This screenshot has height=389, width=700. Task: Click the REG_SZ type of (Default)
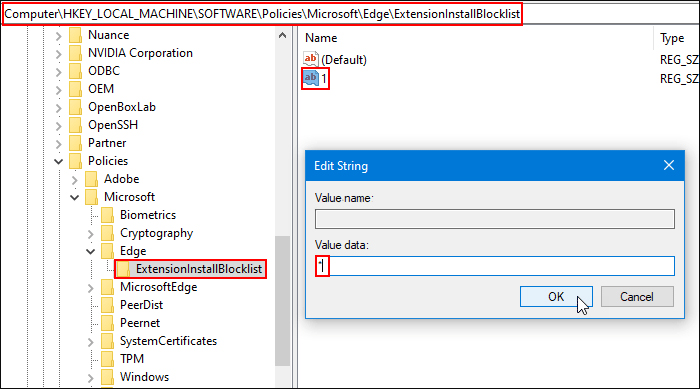click(679, 59)
